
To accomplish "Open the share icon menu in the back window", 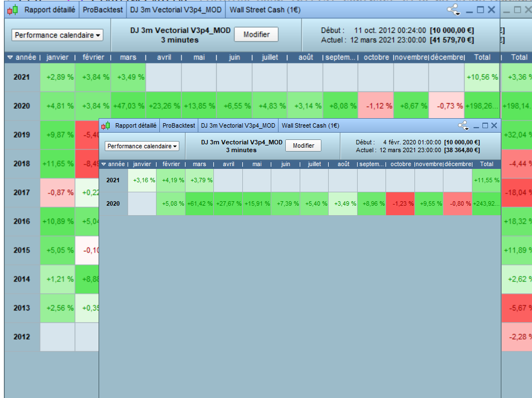I will coord(453,10).
